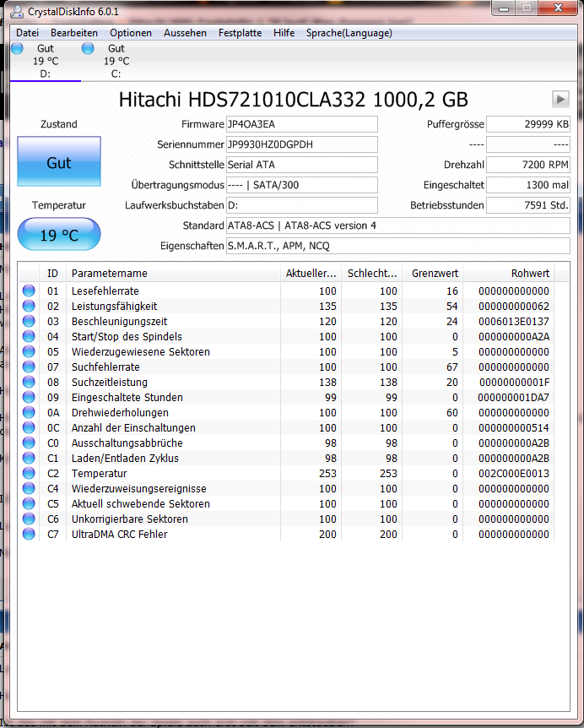Click status icon for Leistungsfähigkeit row
The image size is (584, 728).
point(29,306)
